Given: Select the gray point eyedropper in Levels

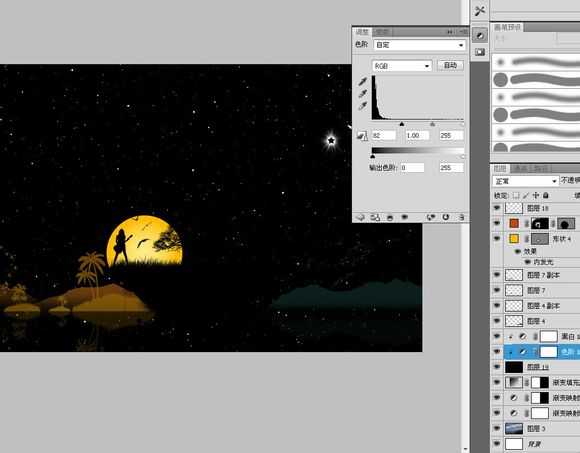Looking at the screenshot, I should click(363, 94).
